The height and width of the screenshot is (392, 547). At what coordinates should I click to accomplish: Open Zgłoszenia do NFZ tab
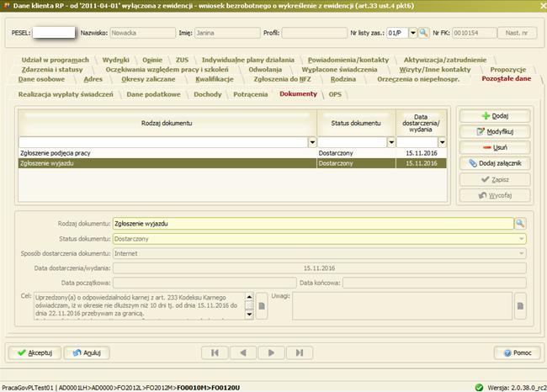pyautogui.click(x=282, y=79)
